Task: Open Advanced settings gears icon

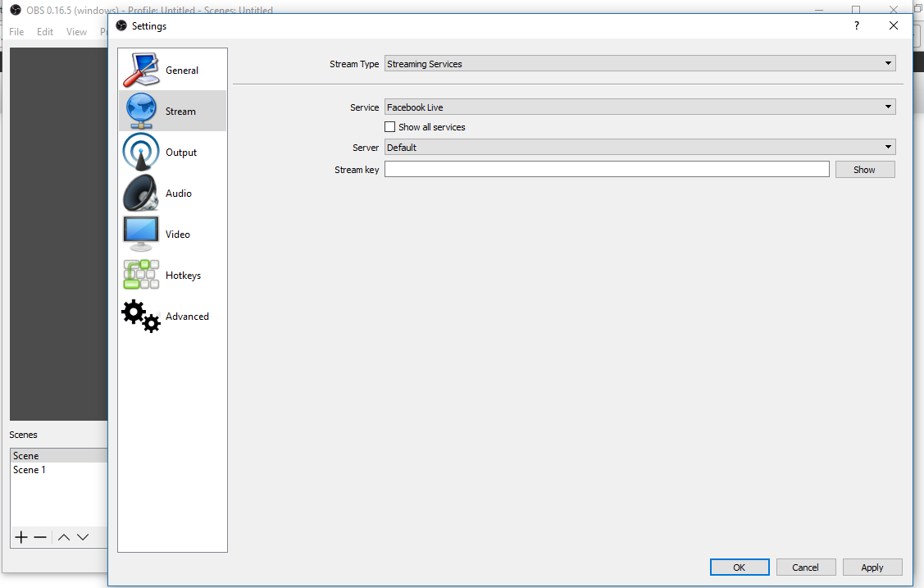Action: (141, 316)
